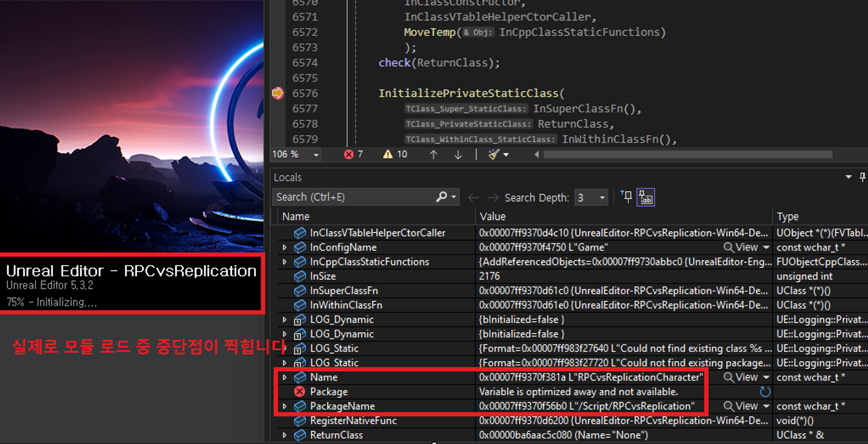The height and width of the screenshot is (444, 868).
Task: Toggle the highlighted view button in Locals toolbar
Action: (x=645, y=197)
